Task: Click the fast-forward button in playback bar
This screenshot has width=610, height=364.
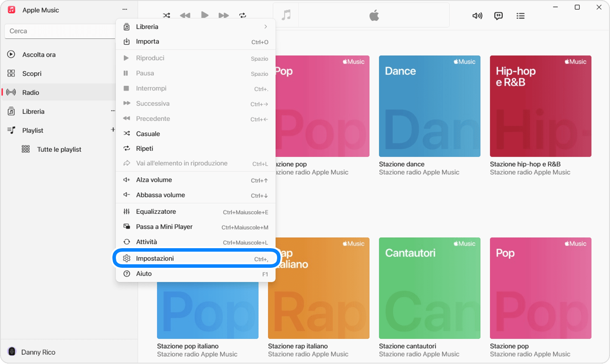Action: point(224,15)
